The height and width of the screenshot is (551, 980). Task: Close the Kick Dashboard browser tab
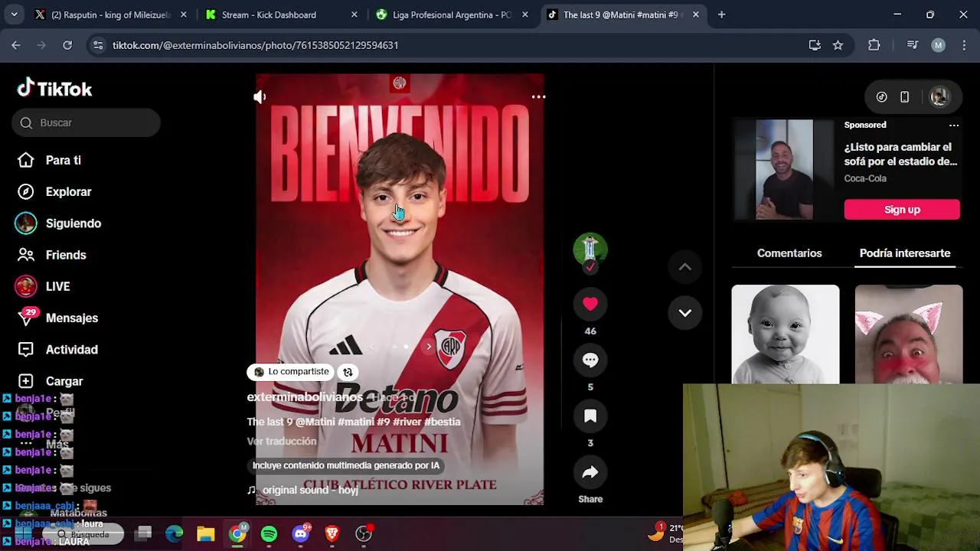coord(354,15)
